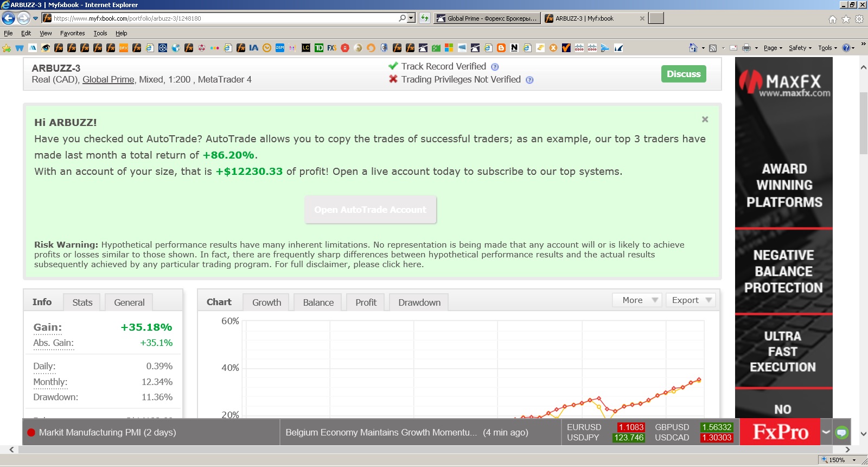Click the green Discuss button
This screenshot has width=868, height=467.
pos(684,74)
